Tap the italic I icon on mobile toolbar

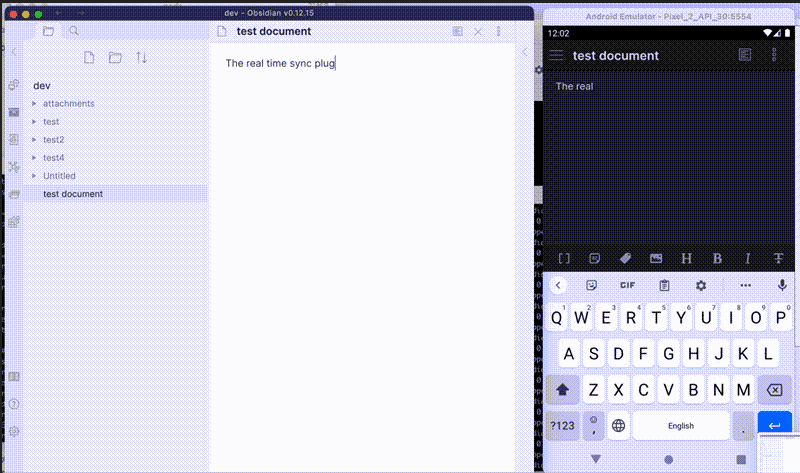(747, 259)
